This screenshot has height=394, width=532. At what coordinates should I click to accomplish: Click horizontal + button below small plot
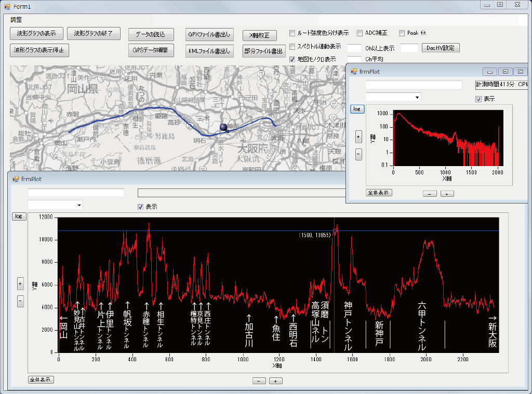447,194
